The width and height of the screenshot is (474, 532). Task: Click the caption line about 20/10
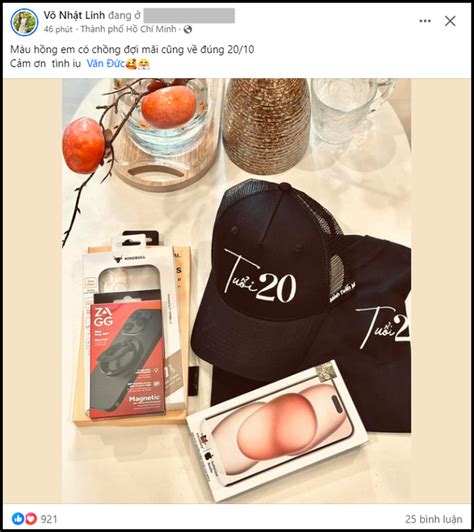pyautogui.click(x=132, y=50)
